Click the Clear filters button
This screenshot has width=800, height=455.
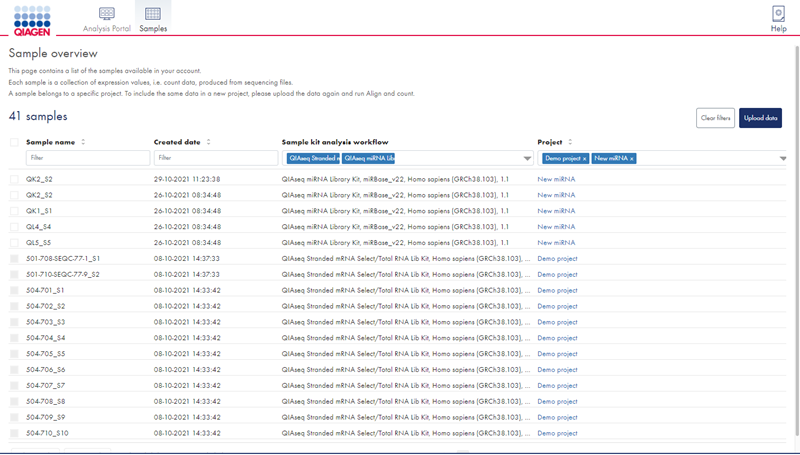point(715,118)
